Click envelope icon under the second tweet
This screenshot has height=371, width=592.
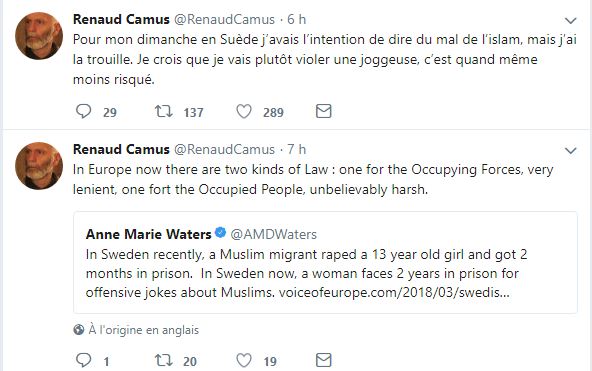point(324,360)
